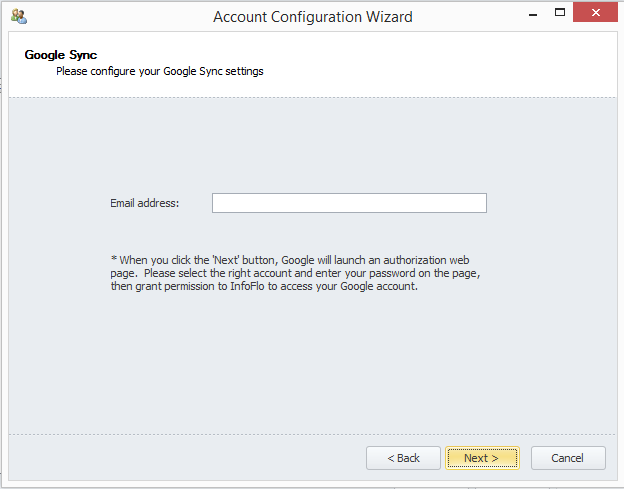
Task: Click the asterisk starting the note text
Action: [113, 259]
